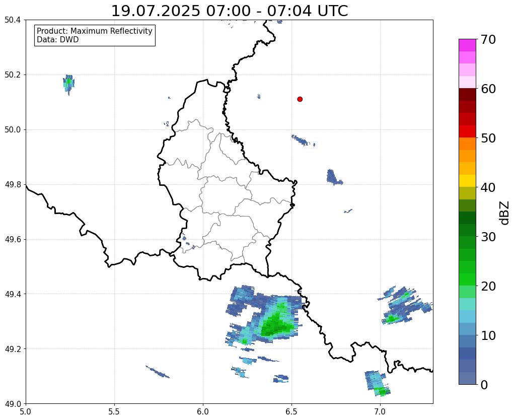Click the dark green 30 dBZ colorbar segment
Viewport: 515px width, 420px height.
tap(467, 230)
